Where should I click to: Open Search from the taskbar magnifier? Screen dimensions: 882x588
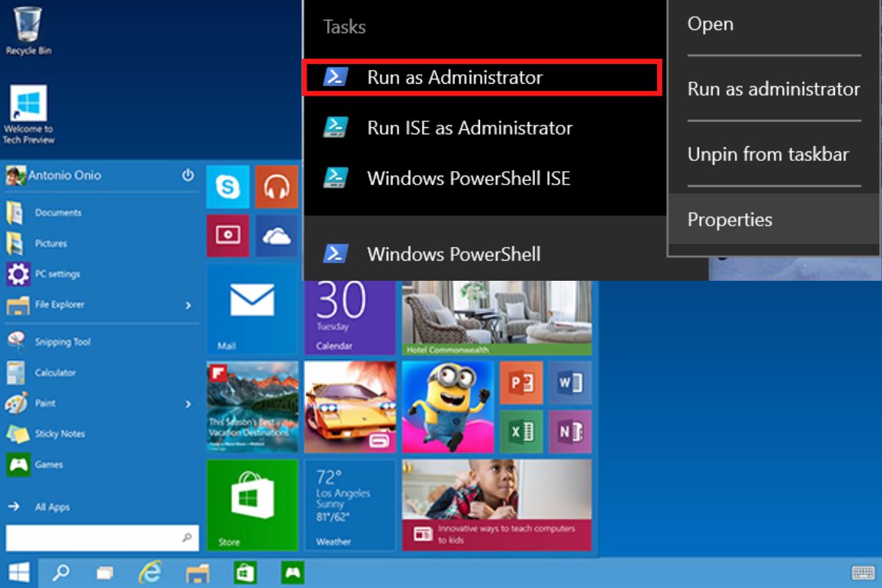(62, 572)
